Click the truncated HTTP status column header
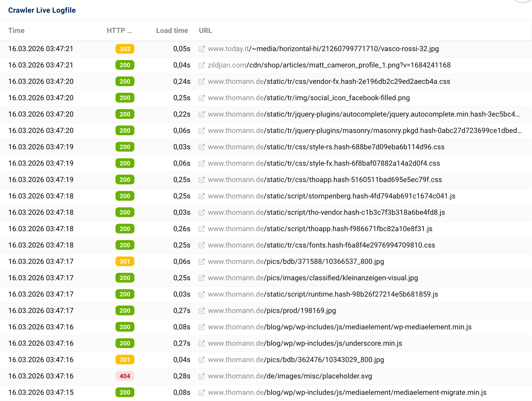 [119, 30]
